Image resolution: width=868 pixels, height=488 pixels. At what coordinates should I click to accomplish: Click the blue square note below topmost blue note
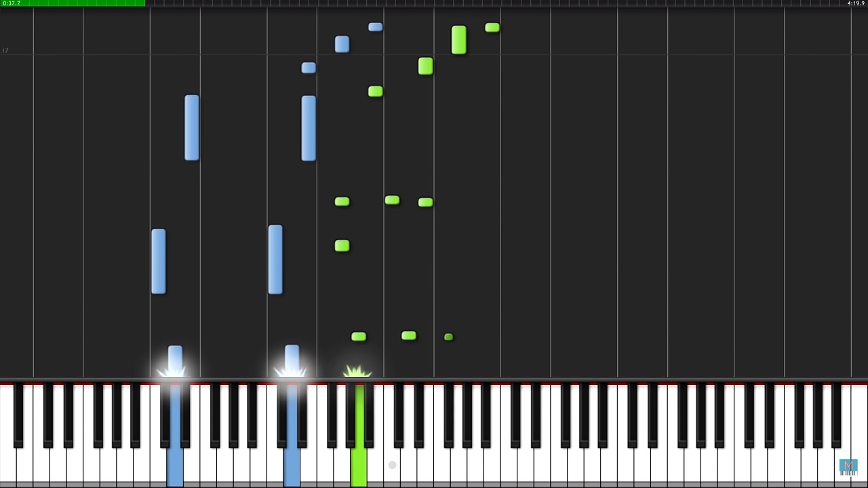342,45
